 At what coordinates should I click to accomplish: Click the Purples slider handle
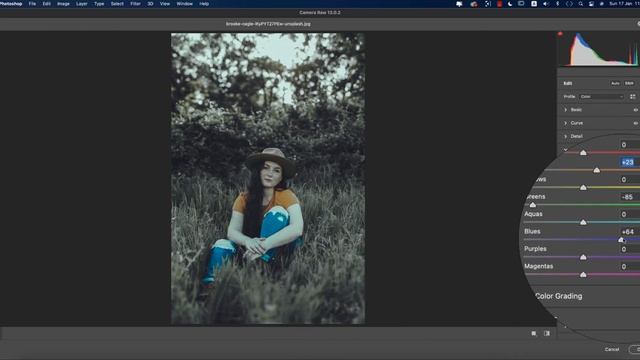pos(583,257)
